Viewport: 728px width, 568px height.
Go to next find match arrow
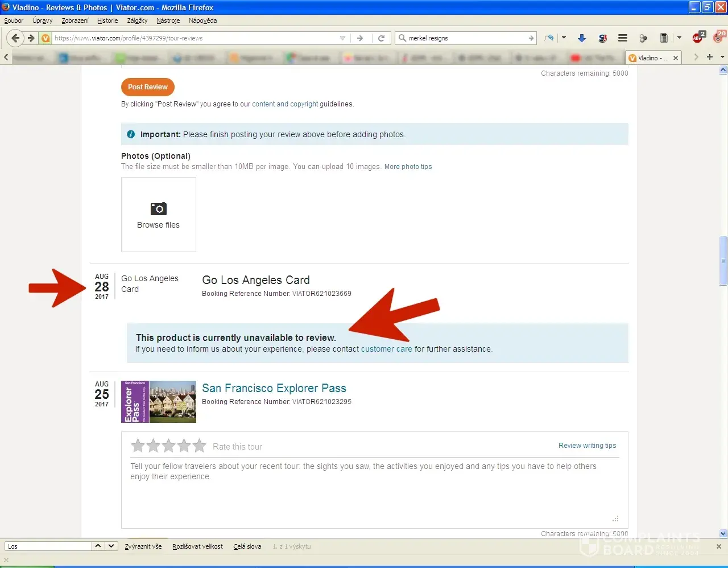click(x=111, y=546)
